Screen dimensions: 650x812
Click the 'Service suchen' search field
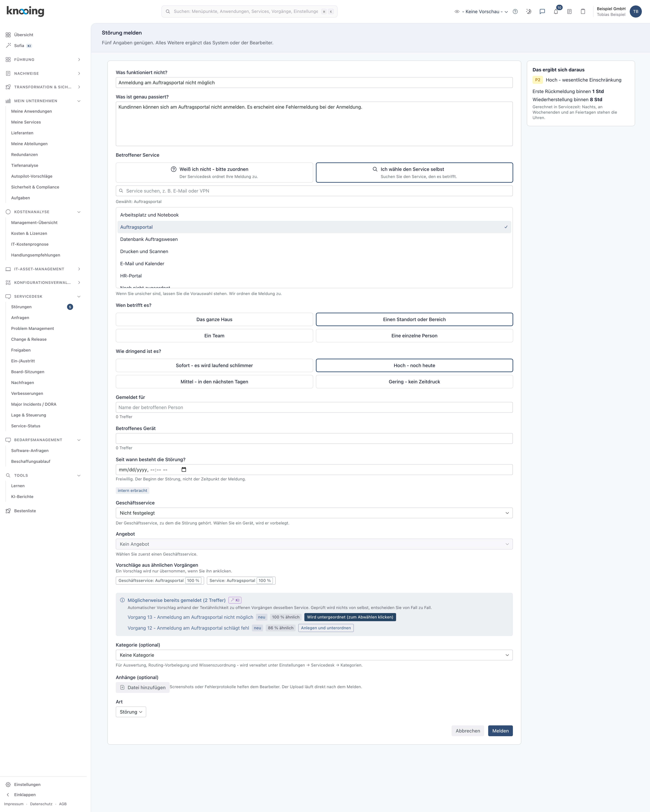[314, 191]
